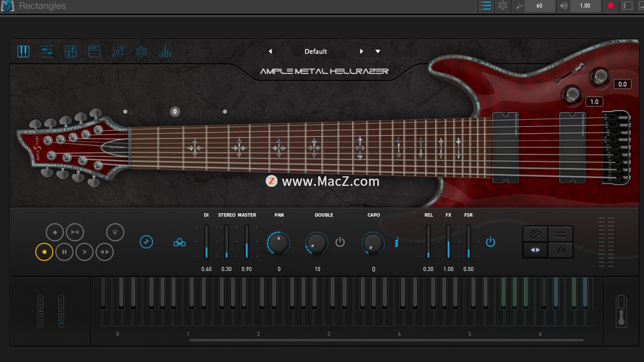Adjust the lower guitar body knob

(572, 94)
